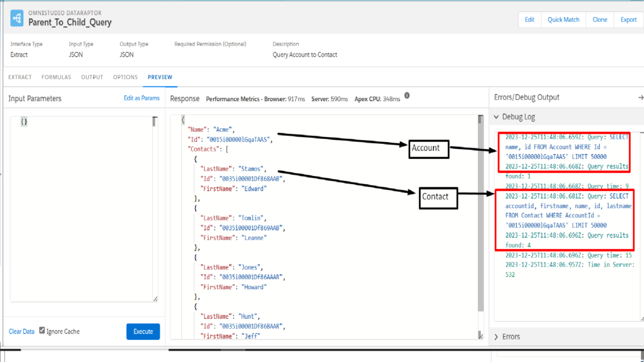Click the OmniStudio DataRaptor icon
The width and height of the screenshot is (644, 362).
[x=17, y=18]
